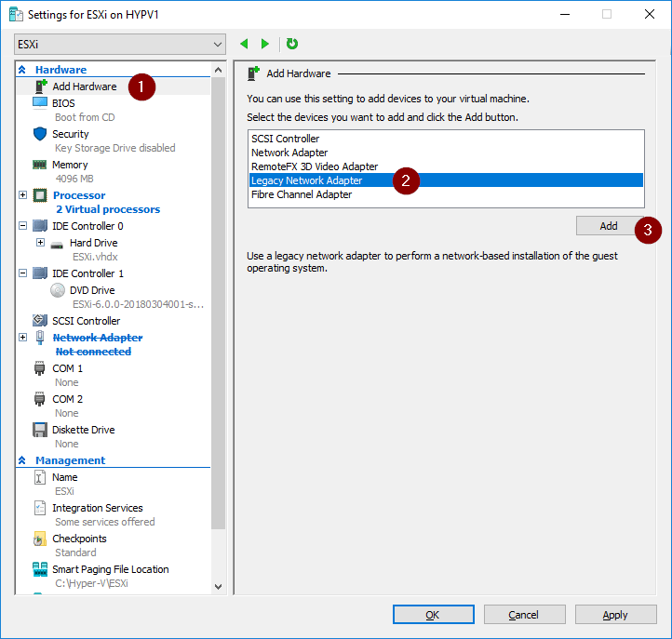Image resolution: width=672 pixels, height=639 pixels.
Task: Click the green forward navigation arrow
Action: pyautogui.click(x=265, y=44)
